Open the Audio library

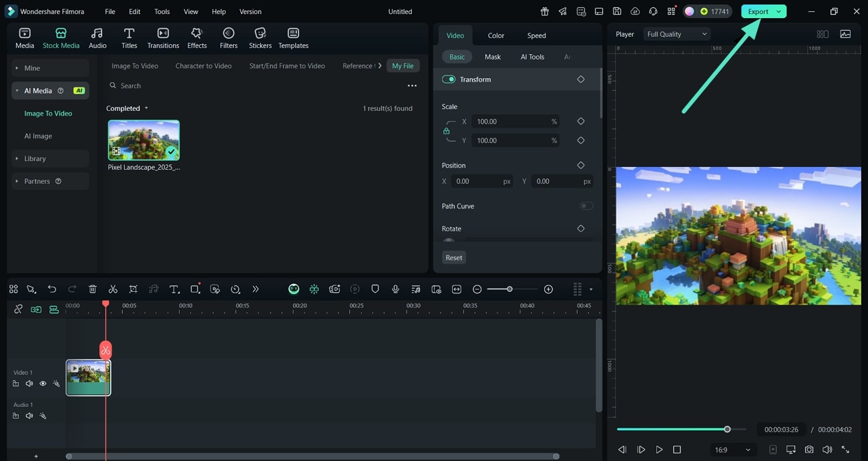tap(97, 38)
